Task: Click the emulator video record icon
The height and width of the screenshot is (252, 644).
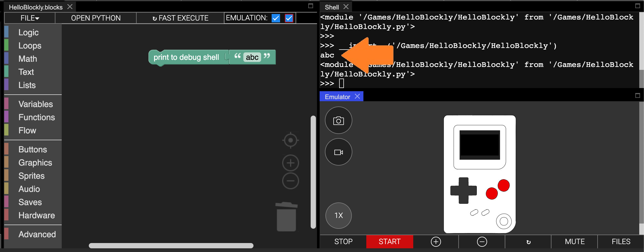Action: pos(338,152)
